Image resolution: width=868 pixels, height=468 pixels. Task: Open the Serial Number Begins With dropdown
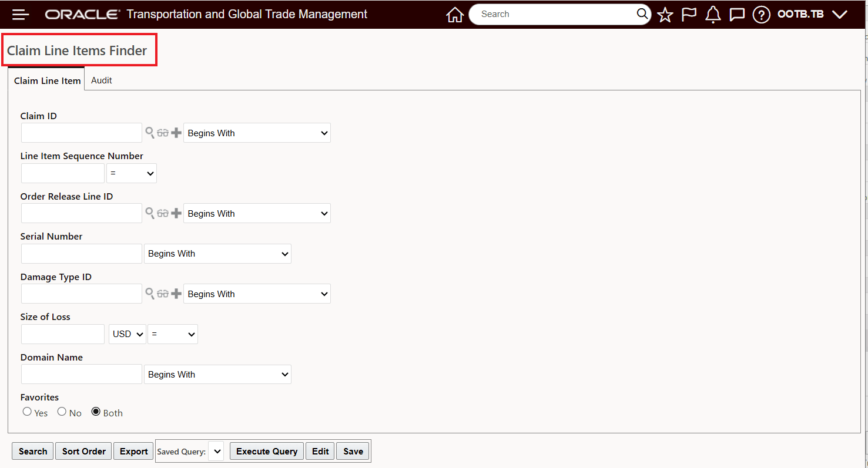coord(217,253)
